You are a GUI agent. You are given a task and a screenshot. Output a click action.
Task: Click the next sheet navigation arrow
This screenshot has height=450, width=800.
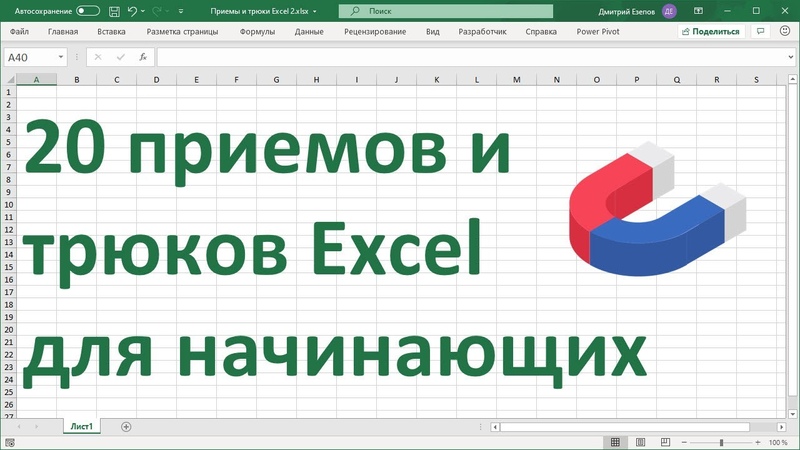coord(36,427)
